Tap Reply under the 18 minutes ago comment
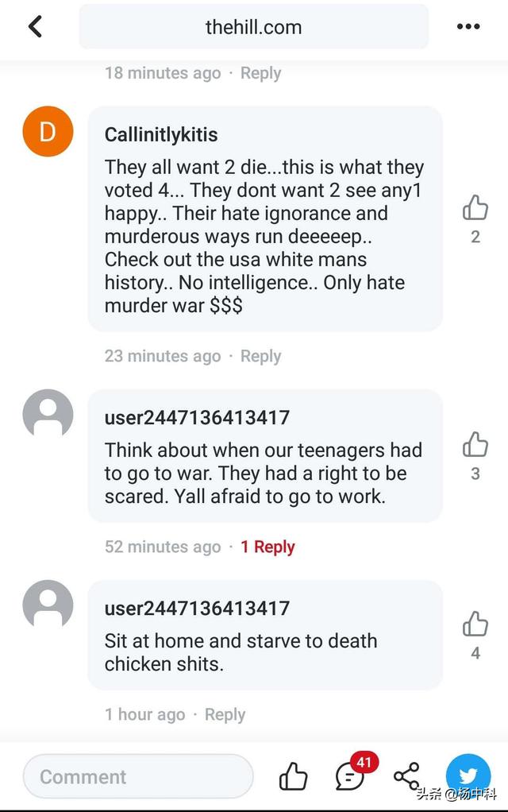Viewport: 508px width, 812px height. (x=260, y=73)
